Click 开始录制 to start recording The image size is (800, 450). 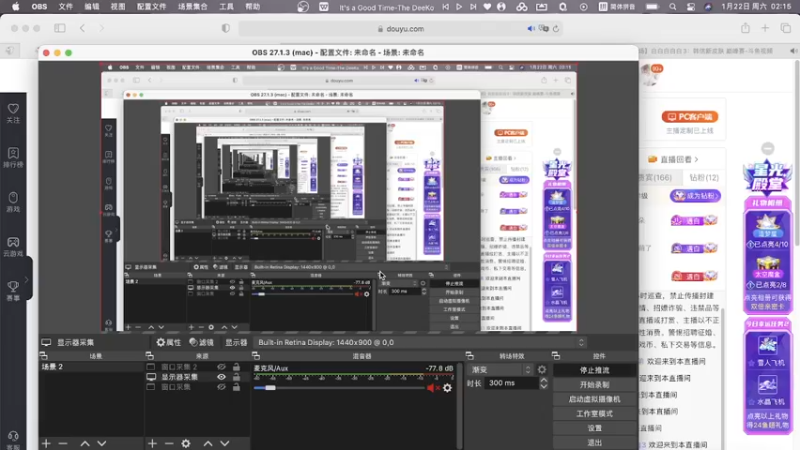coord(594,385)
